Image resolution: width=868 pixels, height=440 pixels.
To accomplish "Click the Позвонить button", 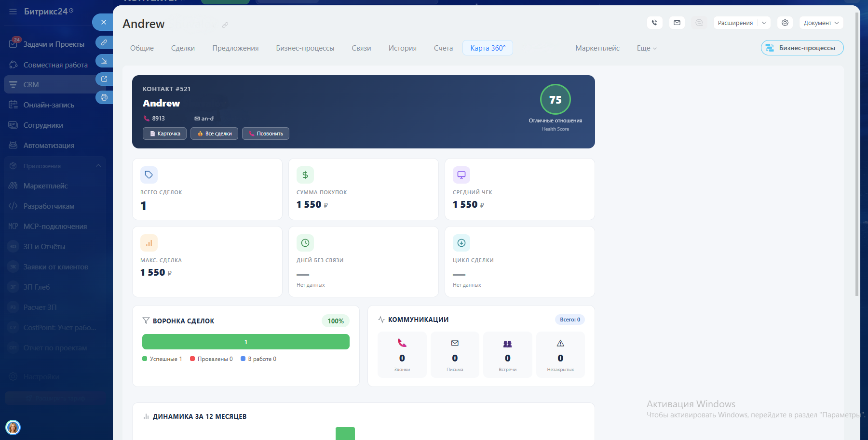I will click(266, 133).
